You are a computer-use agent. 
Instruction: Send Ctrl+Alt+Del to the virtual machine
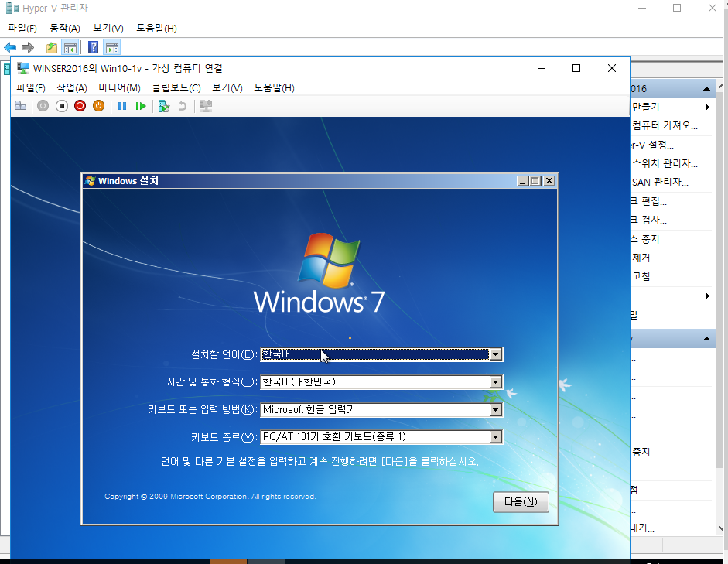pyautogui.click(x=20, y=106)
